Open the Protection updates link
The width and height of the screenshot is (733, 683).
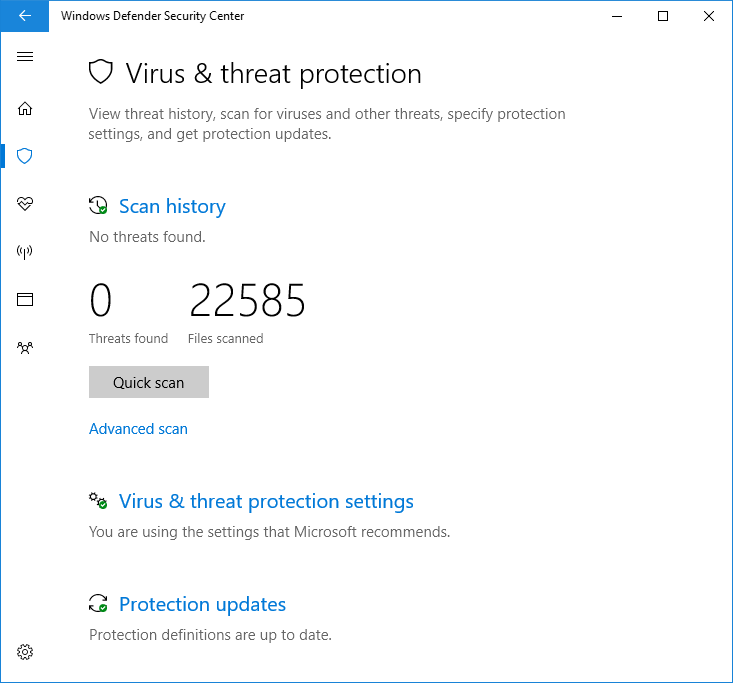click(202, 605)
